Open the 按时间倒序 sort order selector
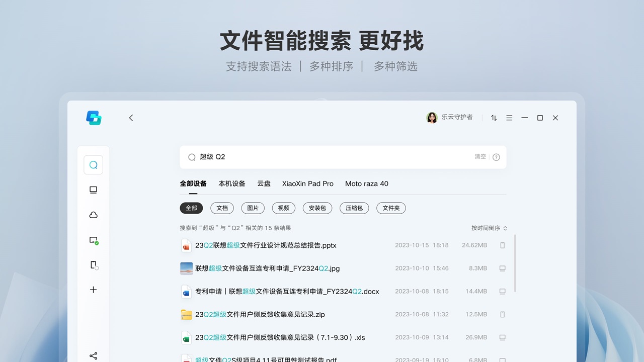This screenshot has width=644, height=362. (487, 228)
